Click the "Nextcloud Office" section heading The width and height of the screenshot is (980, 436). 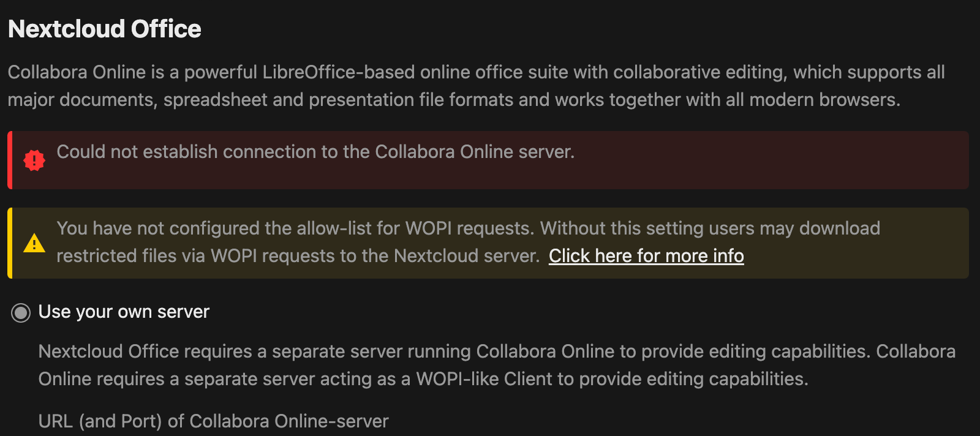click(x=105, y=29)
